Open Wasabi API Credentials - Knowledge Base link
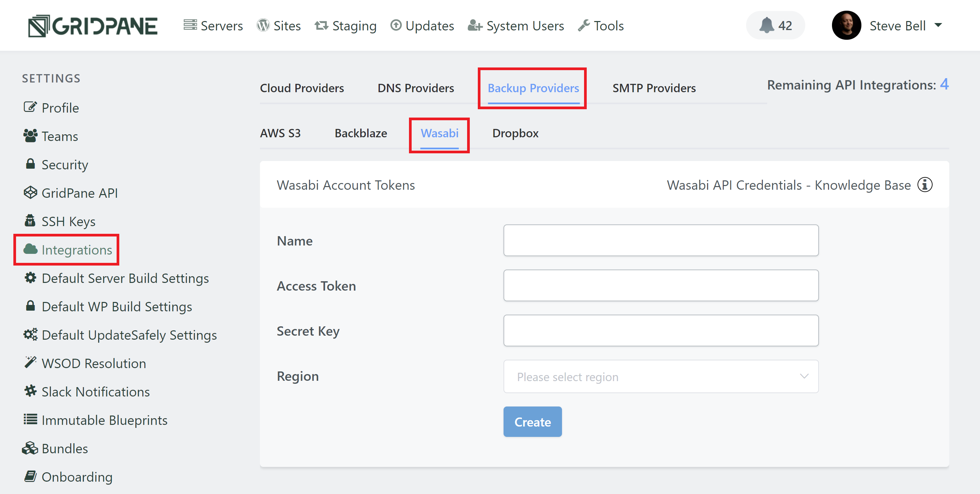Viewport: 980px width, 494px height. (789, 185)
